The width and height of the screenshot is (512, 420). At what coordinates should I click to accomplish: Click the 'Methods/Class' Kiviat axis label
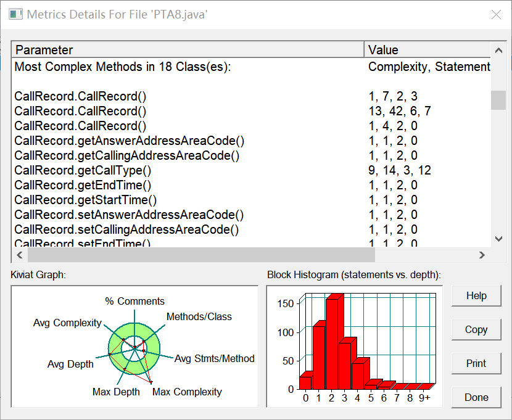click(199, 316)
